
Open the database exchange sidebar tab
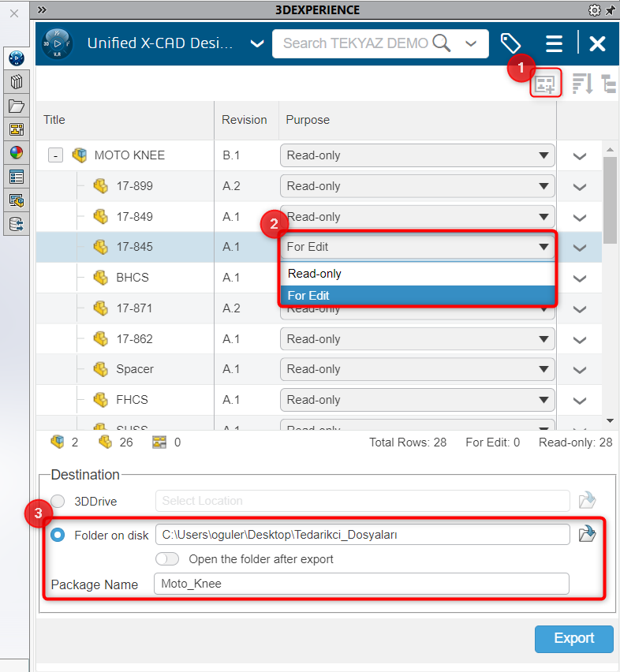coord(17,224)
